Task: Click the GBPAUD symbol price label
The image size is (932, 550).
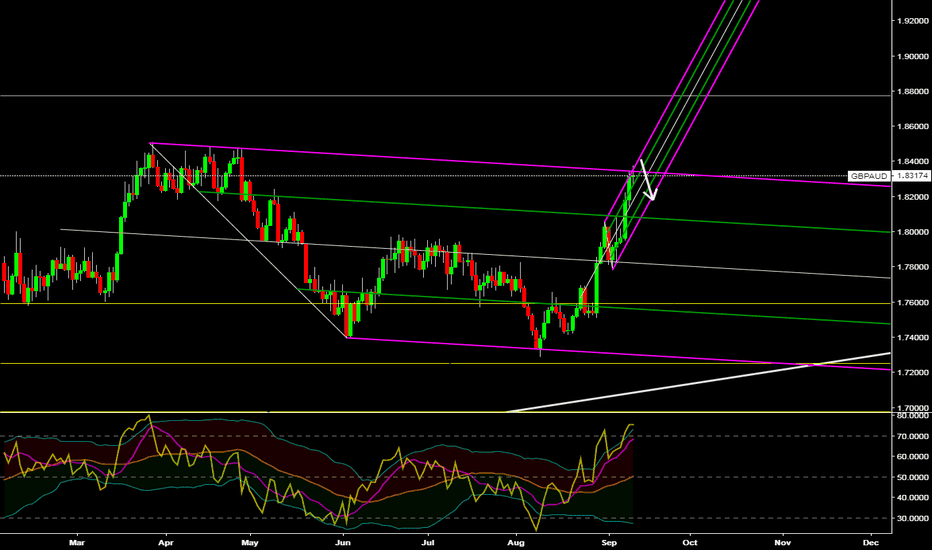Action: pyautogui.click(x=869, y=176)
